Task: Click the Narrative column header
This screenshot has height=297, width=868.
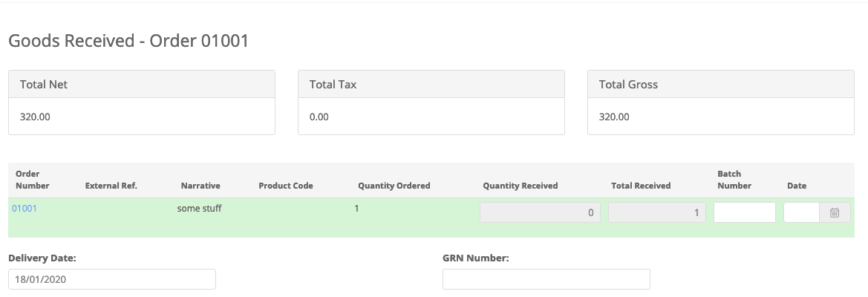Action: 200,186
